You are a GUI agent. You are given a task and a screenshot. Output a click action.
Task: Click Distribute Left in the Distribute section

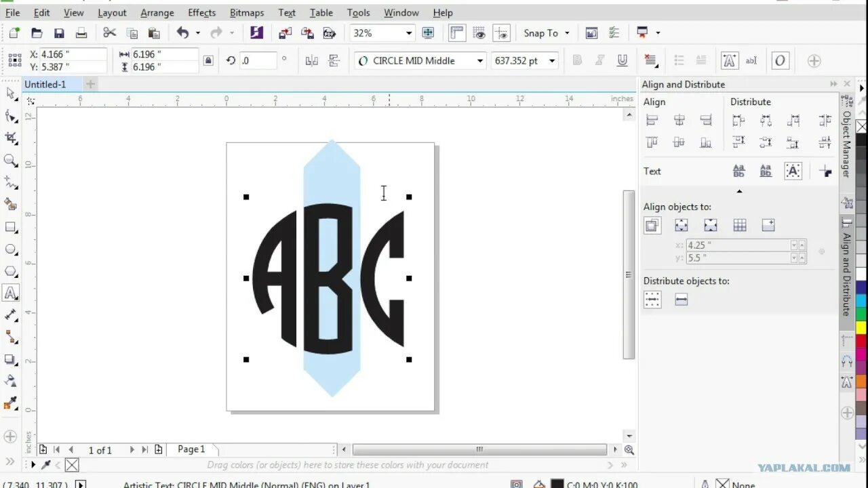[738, 121]
